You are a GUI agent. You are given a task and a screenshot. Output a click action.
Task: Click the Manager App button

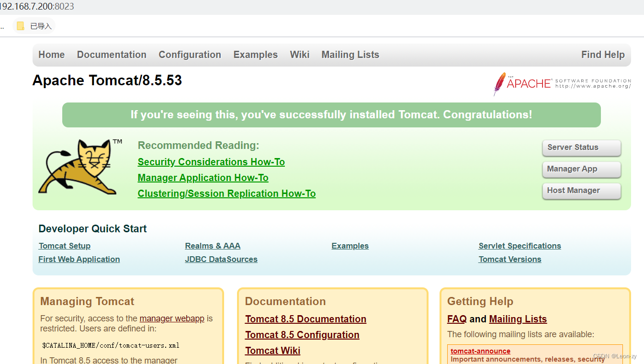tap(581, 169)
